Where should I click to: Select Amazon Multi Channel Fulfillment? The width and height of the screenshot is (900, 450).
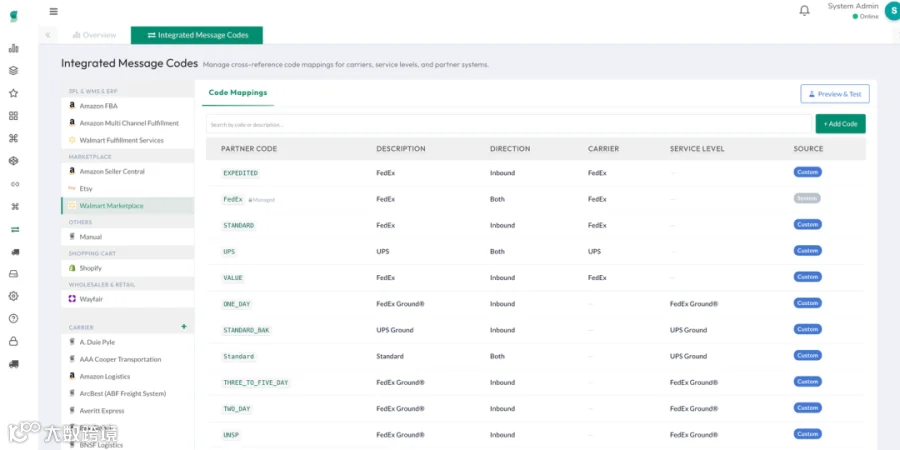click(x=127, y=123)
